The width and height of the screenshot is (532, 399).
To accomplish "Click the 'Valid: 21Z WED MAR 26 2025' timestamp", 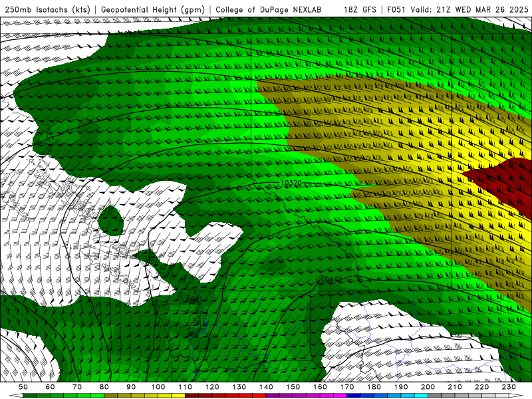I will click(x=469, y=10).
